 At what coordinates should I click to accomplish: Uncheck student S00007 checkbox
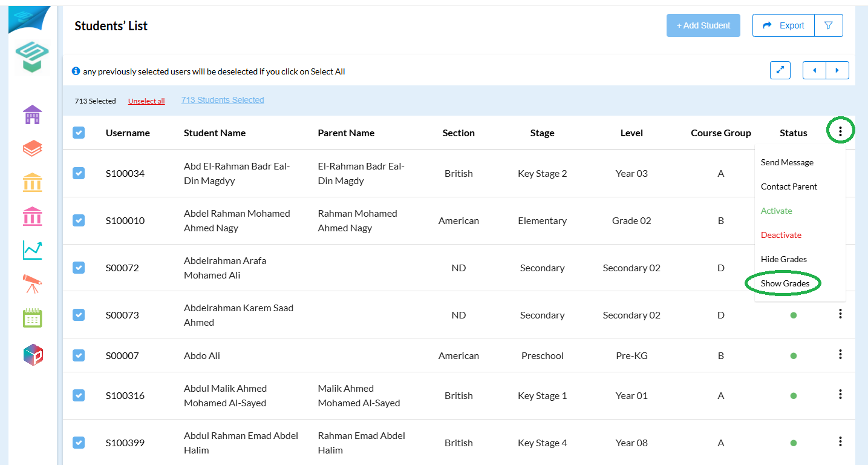tap(79, 355)
